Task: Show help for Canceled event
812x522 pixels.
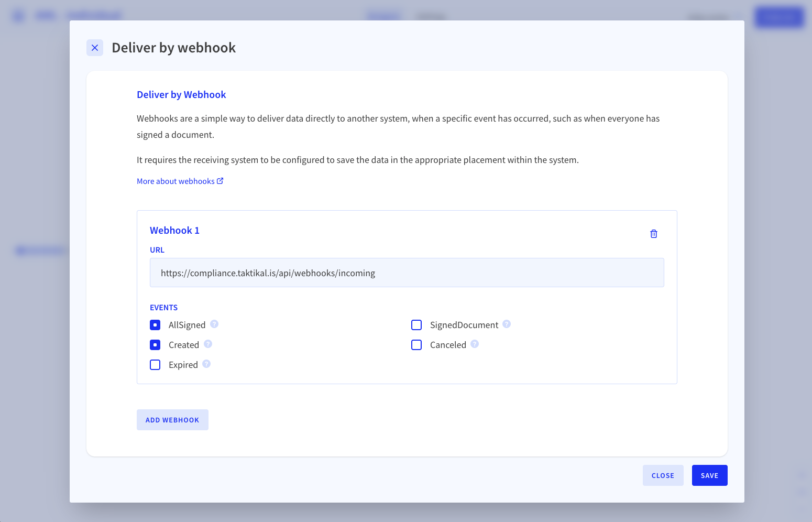Action: click(475, 344)
